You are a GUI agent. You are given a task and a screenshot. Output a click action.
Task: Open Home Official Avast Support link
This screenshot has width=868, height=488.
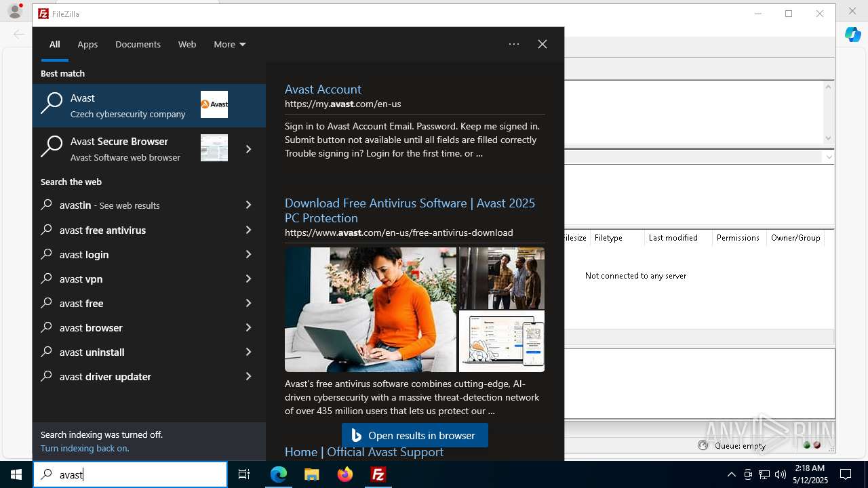coord(364,452)
